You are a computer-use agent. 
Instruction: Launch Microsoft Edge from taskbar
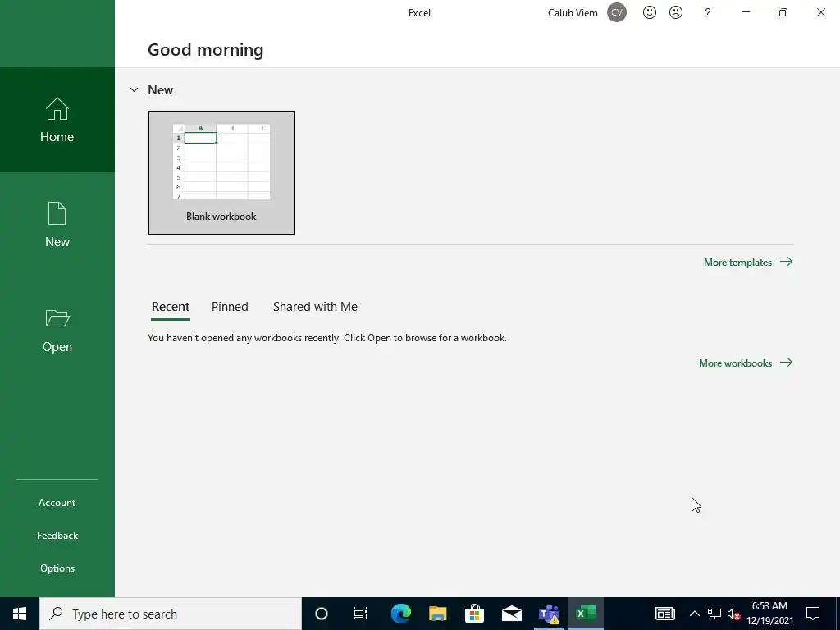coord(400,614)
